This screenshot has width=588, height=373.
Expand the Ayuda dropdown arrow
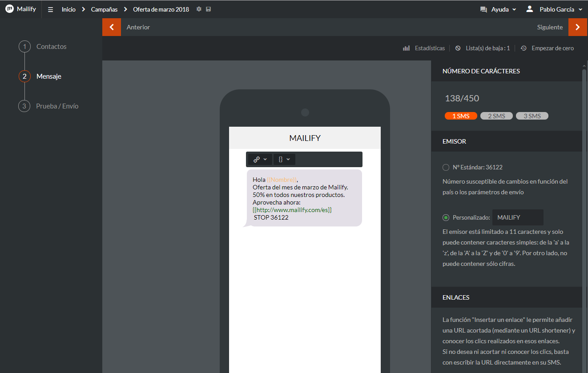point(514,9)
